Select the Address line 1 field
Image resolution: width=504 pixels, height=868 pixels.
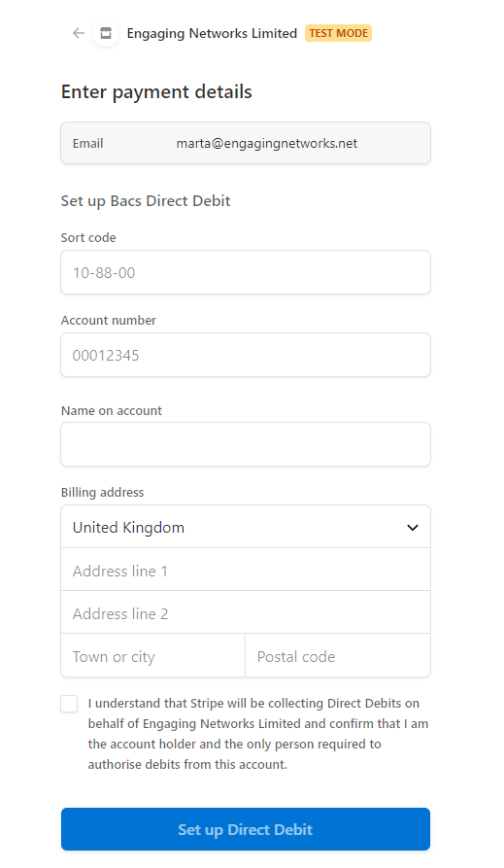(246, 571)
